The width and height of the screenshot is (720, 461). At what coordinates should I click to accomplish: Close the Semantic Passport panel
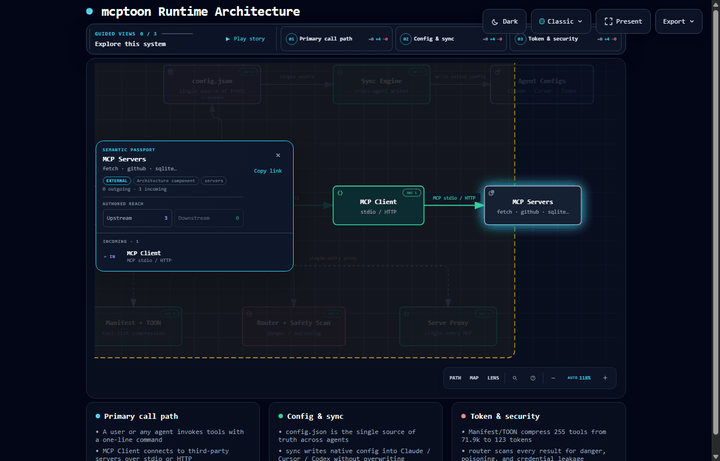pyautogui.click(x=278, y=155)
